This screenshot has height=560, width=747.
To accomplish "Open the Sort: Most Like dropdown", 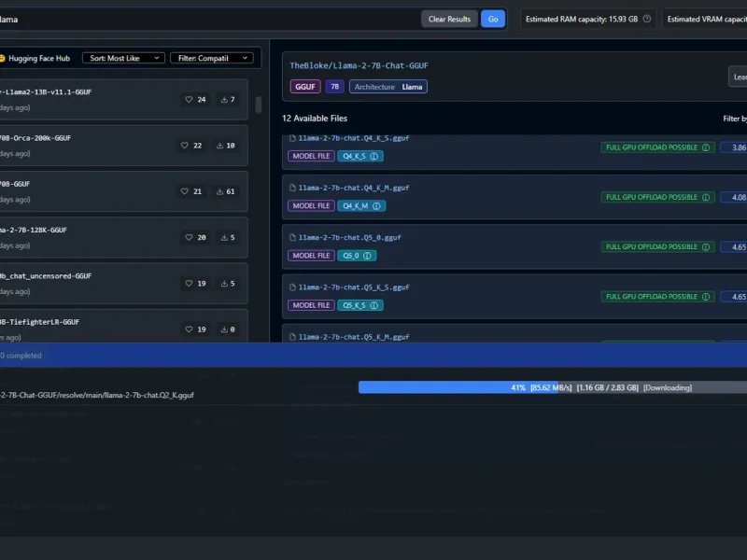I will 124,58.
